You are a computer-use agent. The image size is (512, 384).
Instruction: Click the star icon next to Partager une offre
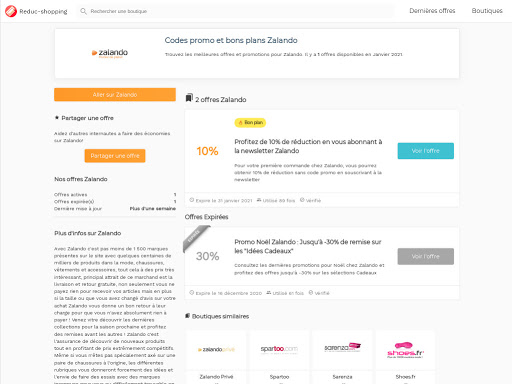click(57, 118)
